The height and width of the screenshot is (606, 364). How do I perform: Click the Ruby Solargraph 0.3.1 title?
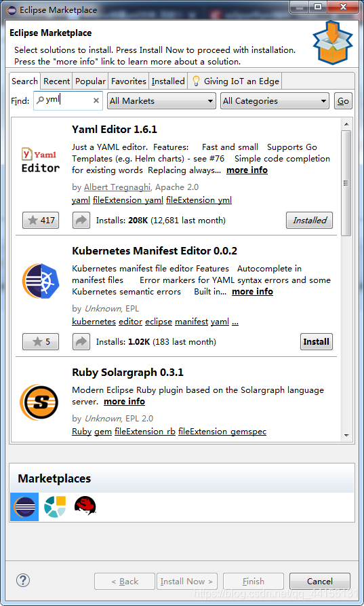127,372
